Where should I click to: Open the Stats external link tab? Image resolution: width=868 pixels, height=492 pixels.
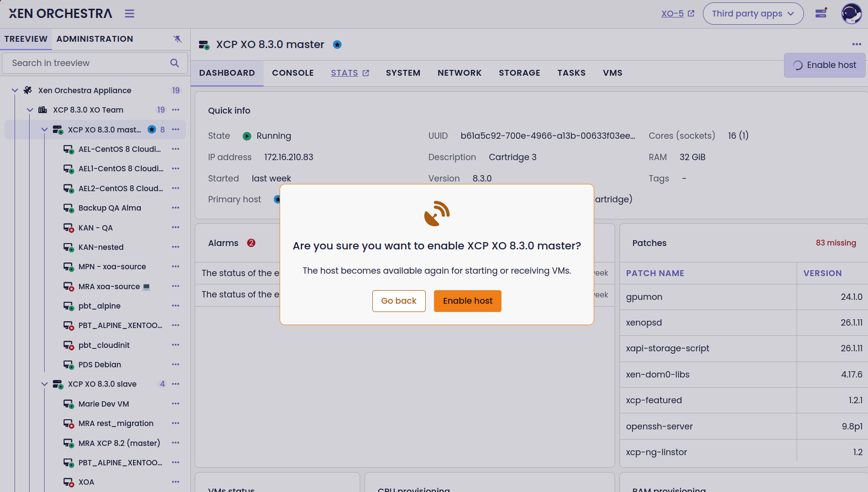click(x=350, y=73)
